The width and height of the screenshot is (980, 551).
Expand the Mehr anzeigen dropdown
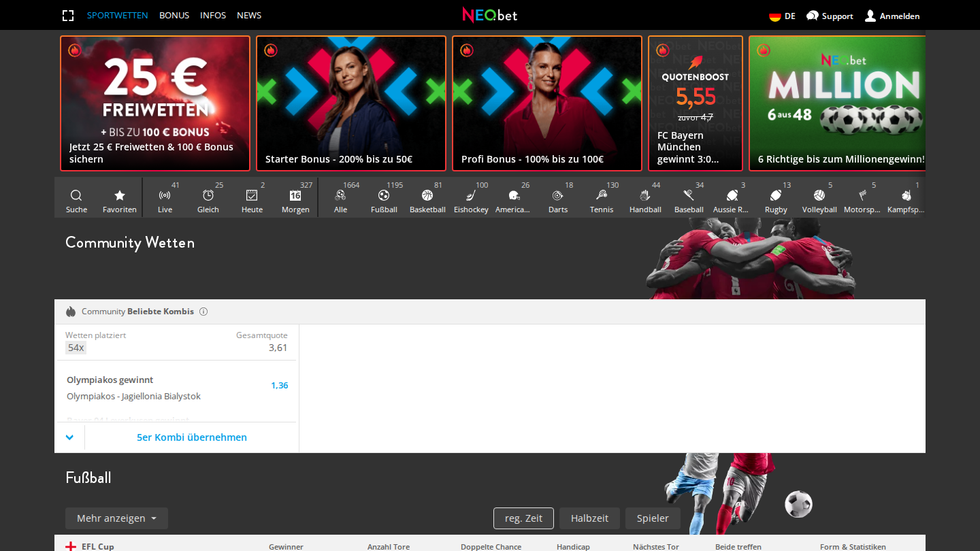point(116,518)
